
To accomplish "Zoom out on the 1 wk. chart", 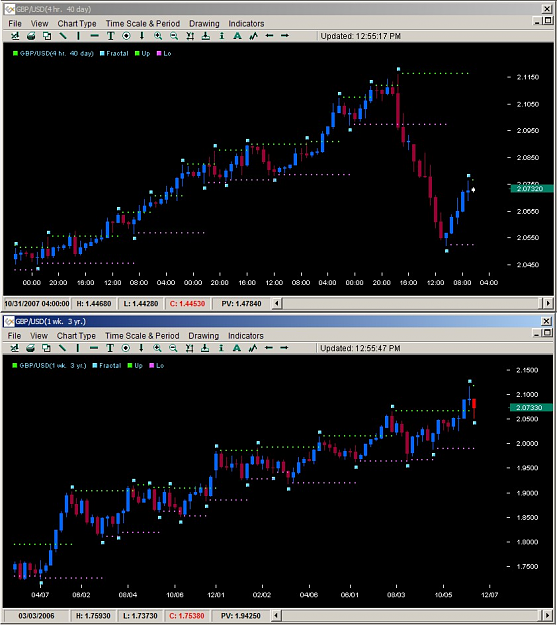I will 173,348.
